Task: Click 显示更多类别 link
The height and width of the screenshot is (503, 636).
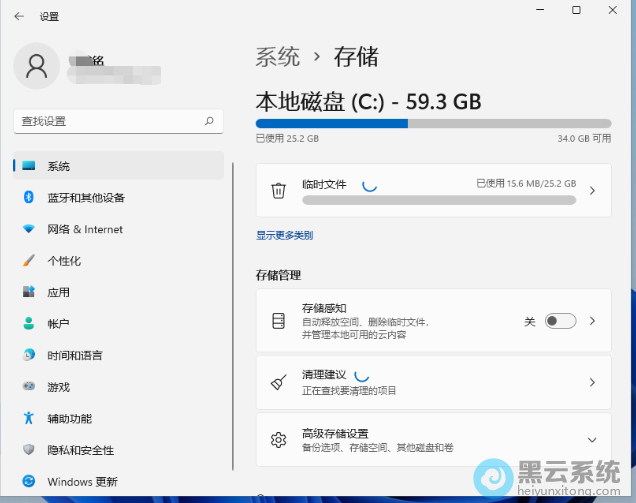Action: pyautogui.click(x=284, y=236)
